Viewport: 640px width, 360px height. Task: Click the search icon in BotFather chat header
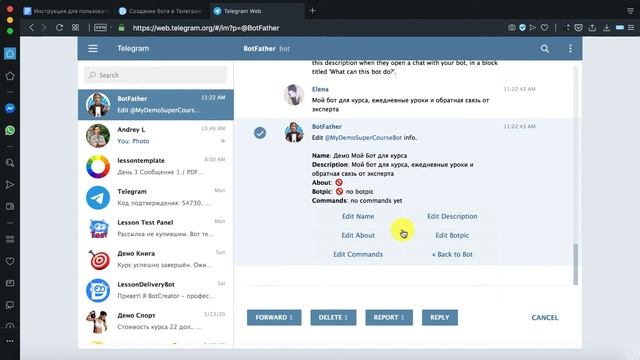coord(544,49)
